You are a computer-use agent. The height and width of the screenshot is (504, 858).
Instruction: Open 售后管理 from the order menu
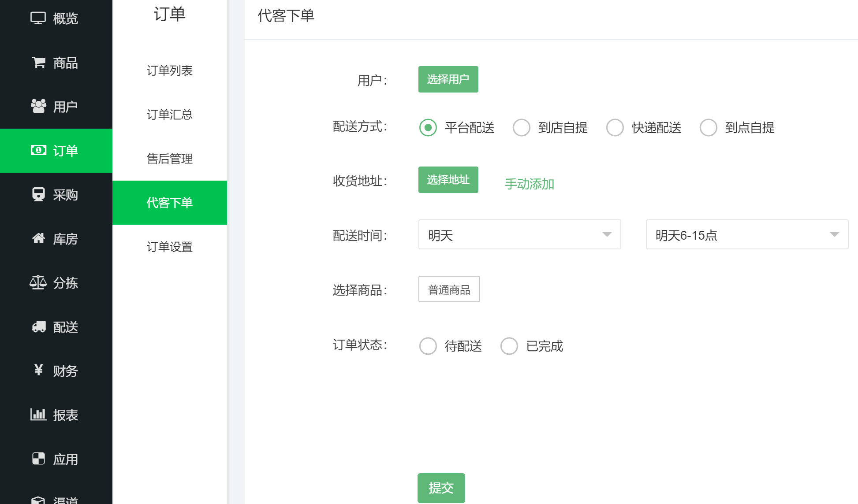click(x=170, y=159)
